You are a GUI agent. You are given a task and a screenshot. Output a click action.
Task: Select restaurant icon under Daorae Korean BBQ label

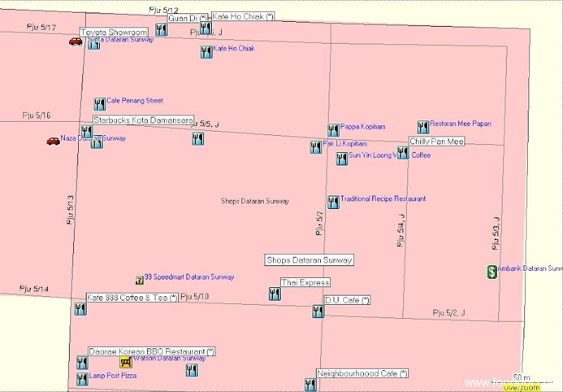point(82,362)
